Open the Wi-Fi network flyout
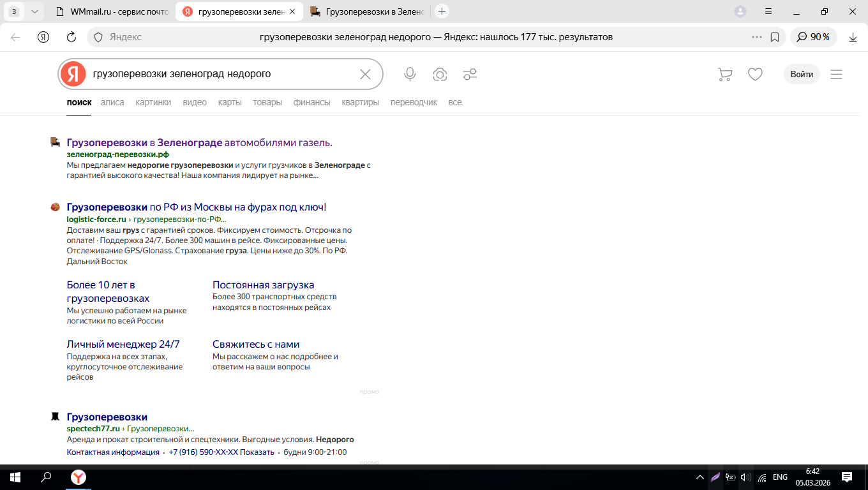This screenshot has width=868, height=490. click(762, 477)
